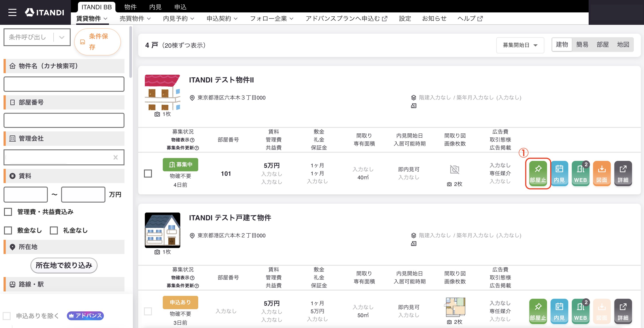The image size is (644, 328).
Task: Click 所在地で絞り込み button
Action: tap(64, 265)
